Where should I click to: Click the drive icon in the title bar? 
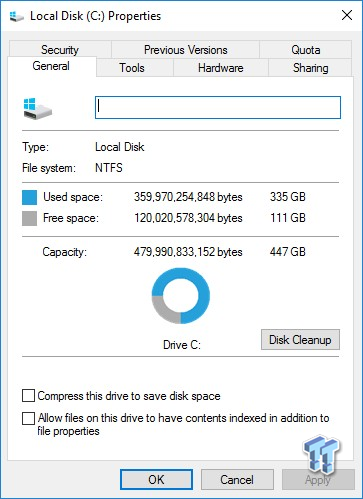[16, 16]
